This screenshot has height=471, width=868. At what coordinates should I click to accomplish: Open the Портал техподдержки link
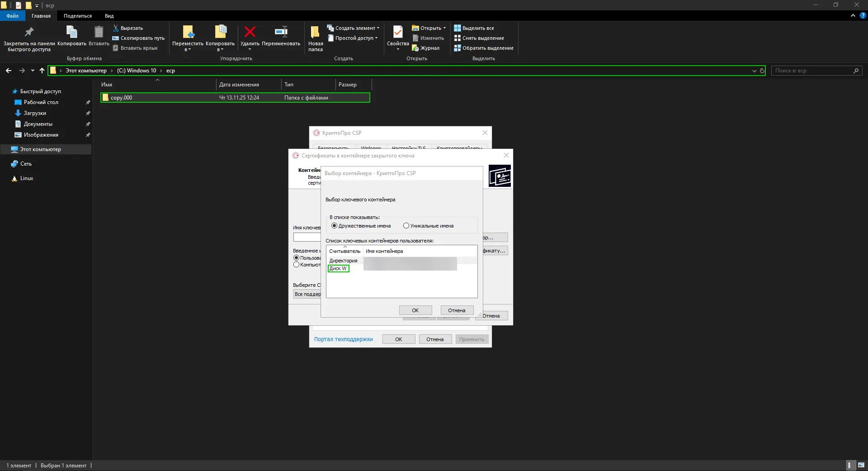click(x=343, y=339)
